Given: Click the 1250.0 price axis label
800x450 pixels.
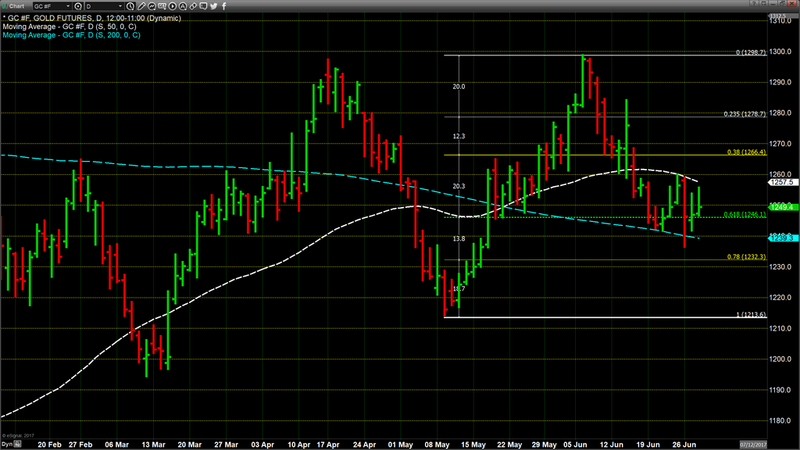Looking at the screenshot, I should [x=781, y=207].
